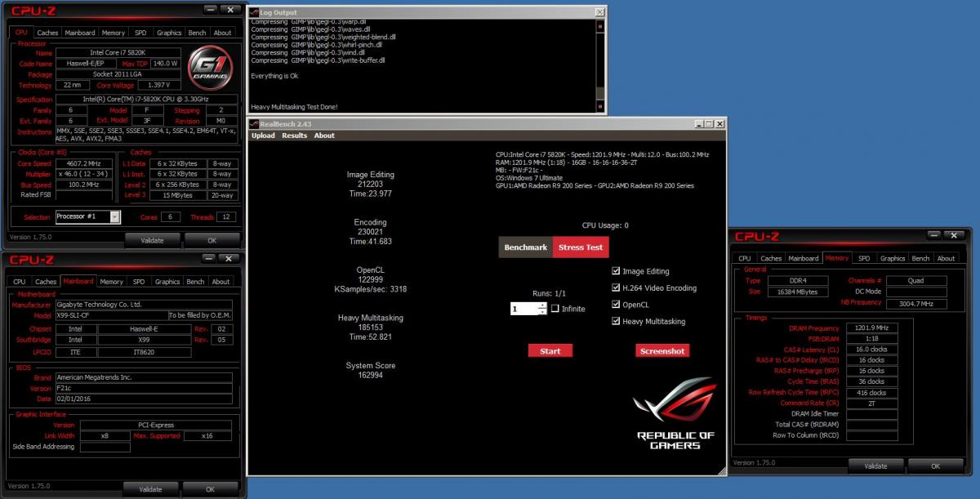Click the Core Speed 4607.2 MHz value
Screen dimensions: 980x499
pyautogui.click(x=85, y=163)
